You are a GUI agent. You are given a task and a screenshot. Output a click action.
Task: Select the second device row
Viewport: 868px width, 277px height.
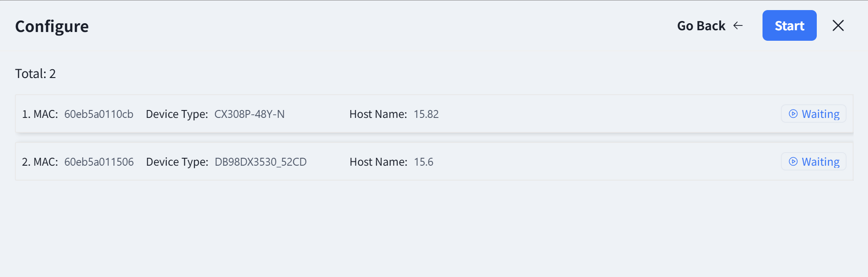click(434, 162)
